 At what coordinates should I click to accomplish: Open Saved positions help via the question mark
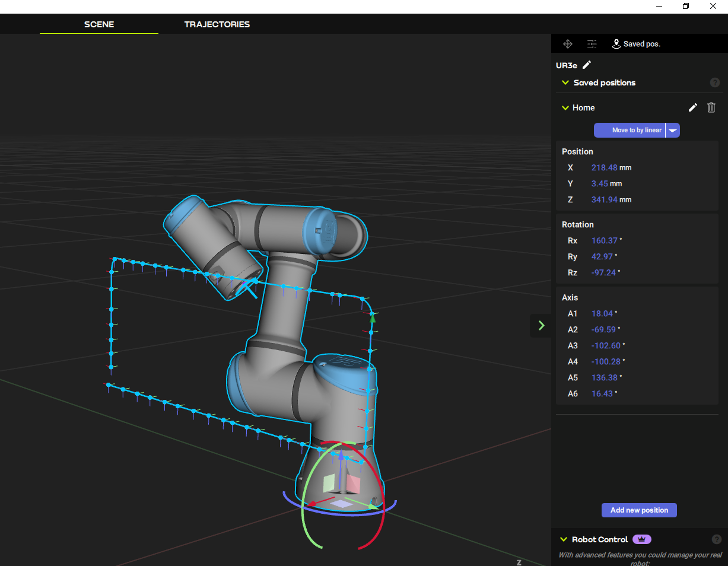click(x=715, y=82)
